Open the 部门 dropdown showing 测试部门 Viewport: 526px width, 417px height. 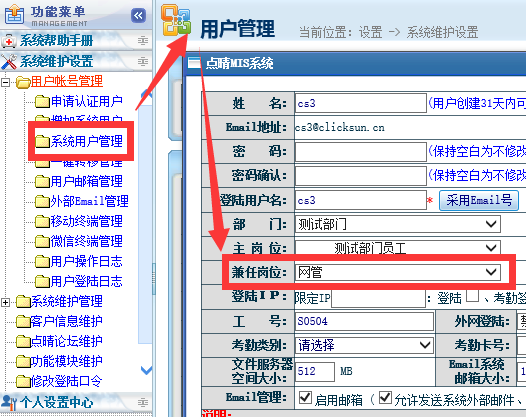(398, 224)
